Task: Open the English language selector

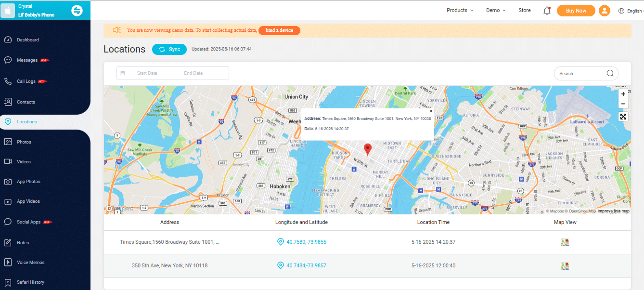Action: 631,11
